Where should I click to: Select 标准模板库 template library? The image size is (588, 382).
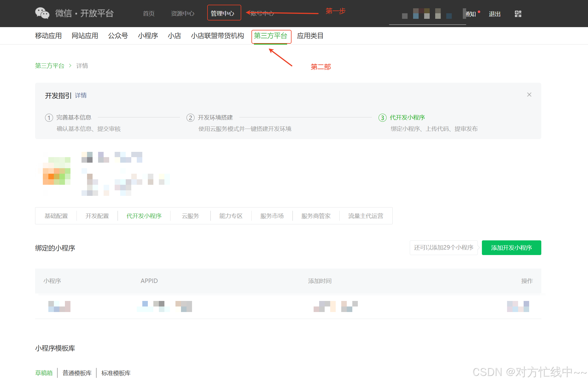(x=116, y=373)
